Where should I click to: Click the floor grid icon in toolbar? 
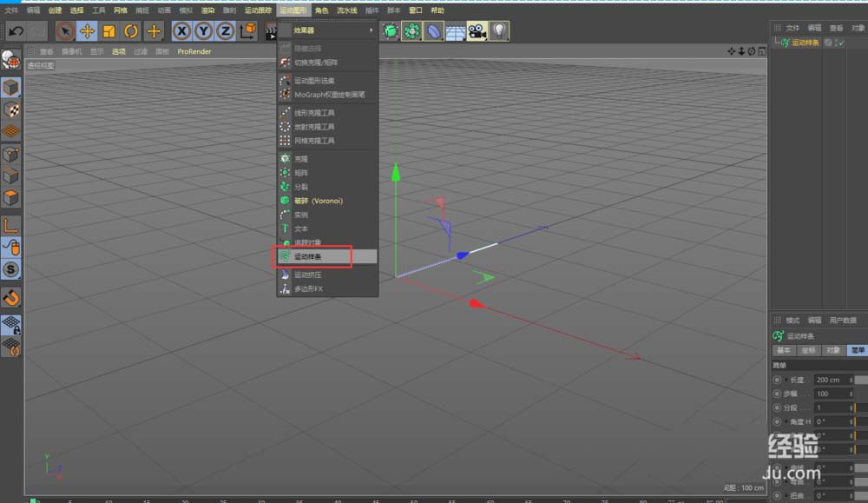[x=455, y=31]
